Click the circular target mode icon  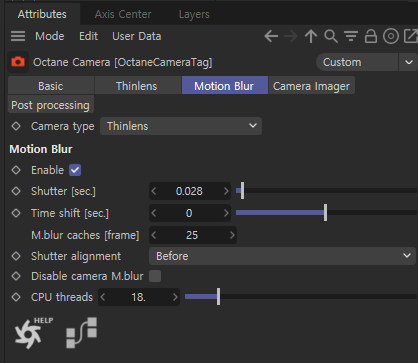[391, 36]
